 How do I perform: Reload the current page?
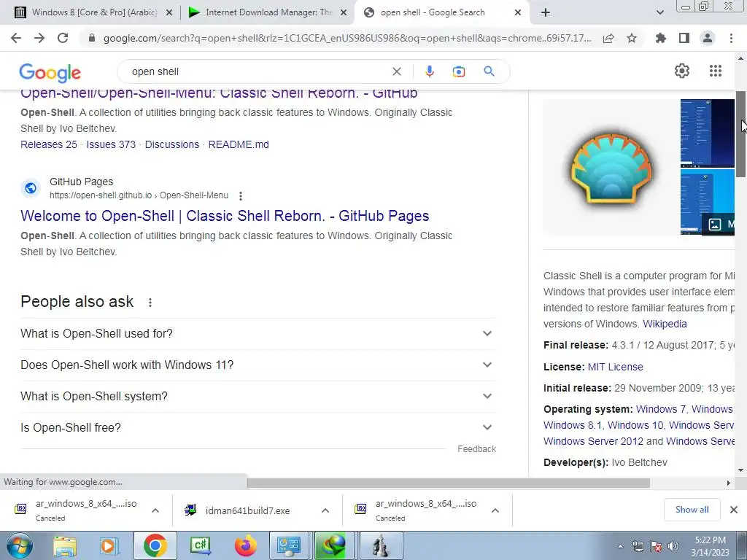tap(63, 38)
